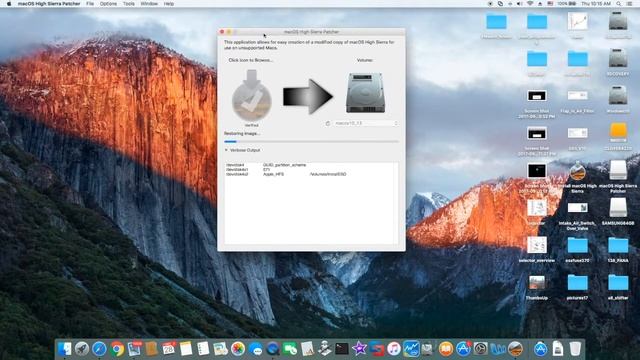Open iTunes from the Dock

click(393, 349)
